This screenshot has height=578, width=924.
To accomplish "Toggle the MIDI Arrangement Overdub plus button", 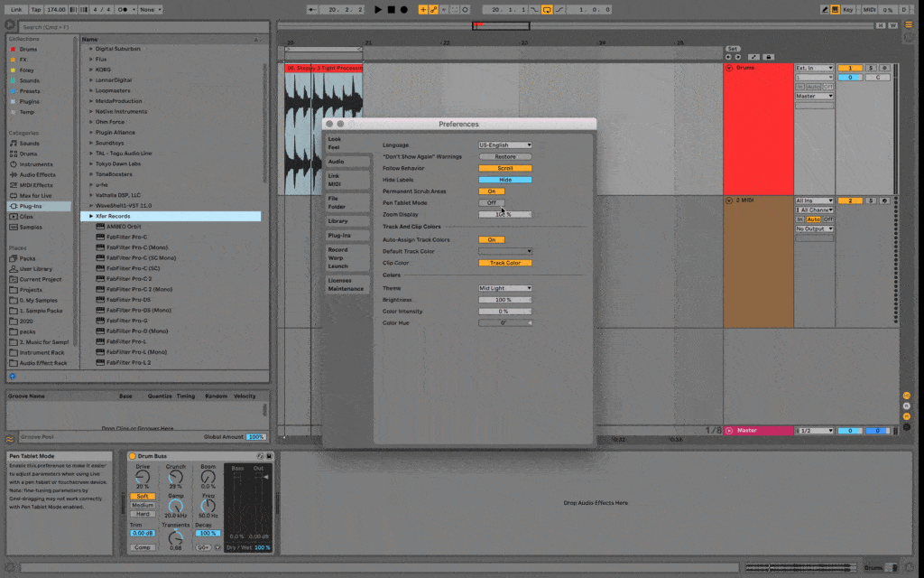I will (x=423, y=9).
